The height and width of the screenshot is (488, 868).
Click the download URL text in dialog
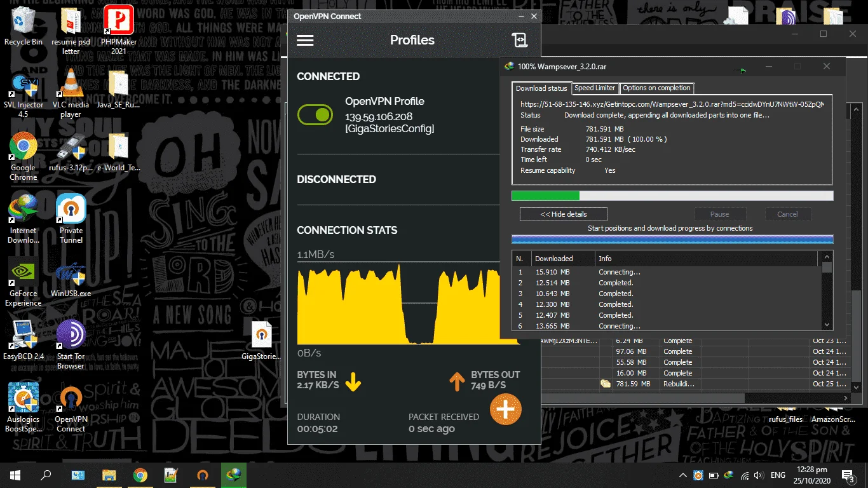(x=672, y=104)
